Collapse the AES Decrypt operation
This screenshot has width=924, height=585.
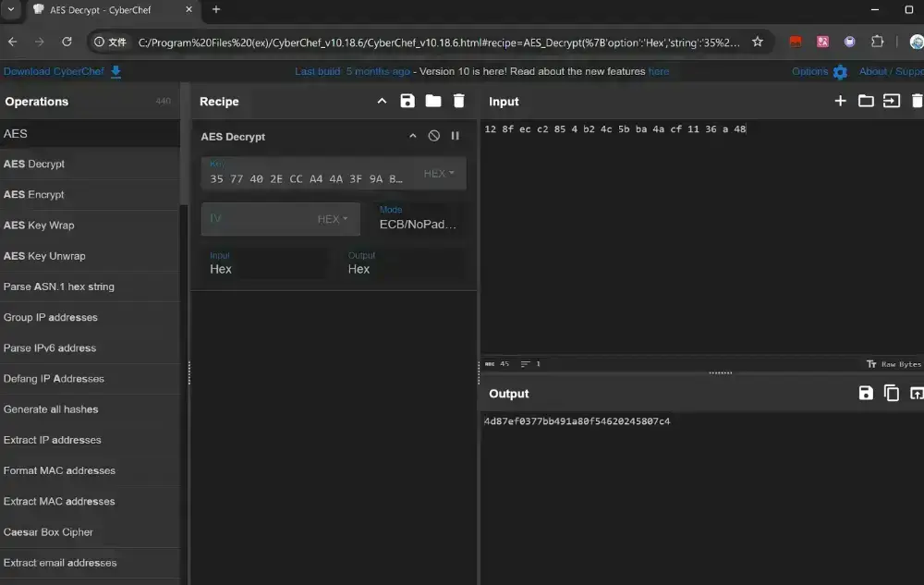click(x=413, y=137)
